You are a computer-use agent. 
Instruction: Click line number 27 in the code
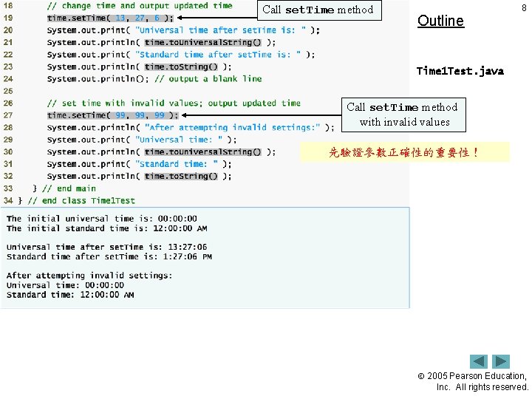coord(8,115)
